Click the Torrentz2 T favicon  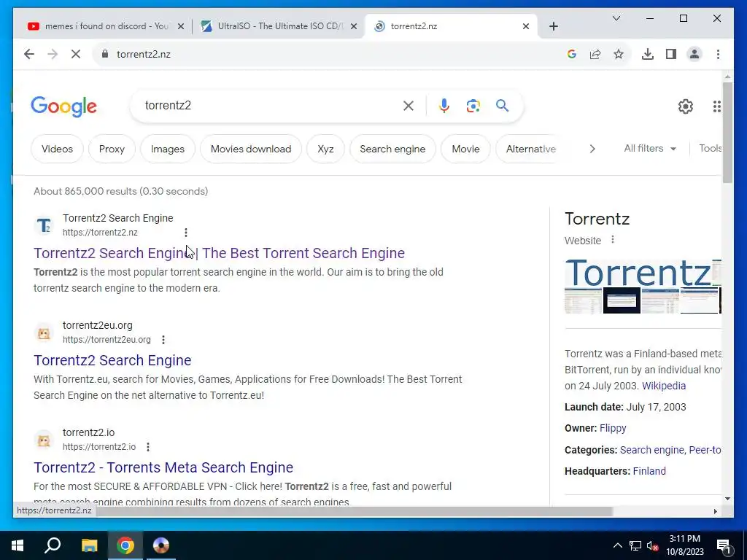[x=44, y=225]
